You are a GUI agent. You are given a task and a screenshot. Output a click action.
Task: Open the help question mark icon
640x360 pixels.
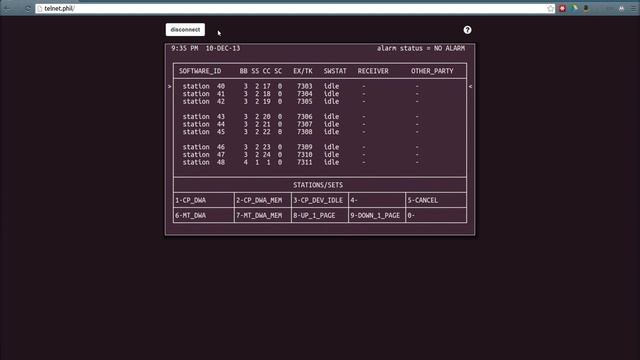pyautogui.click(x=467, y=30)
